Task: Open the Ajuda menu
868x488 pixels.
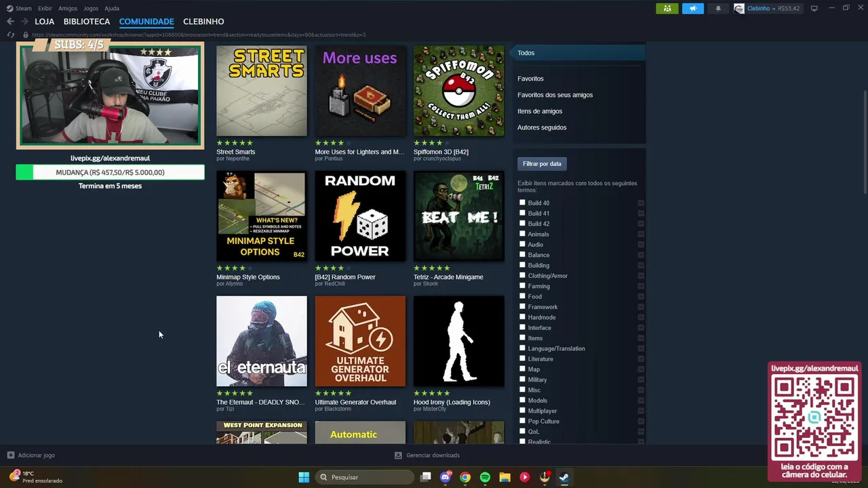Action: tap(112, 9)
